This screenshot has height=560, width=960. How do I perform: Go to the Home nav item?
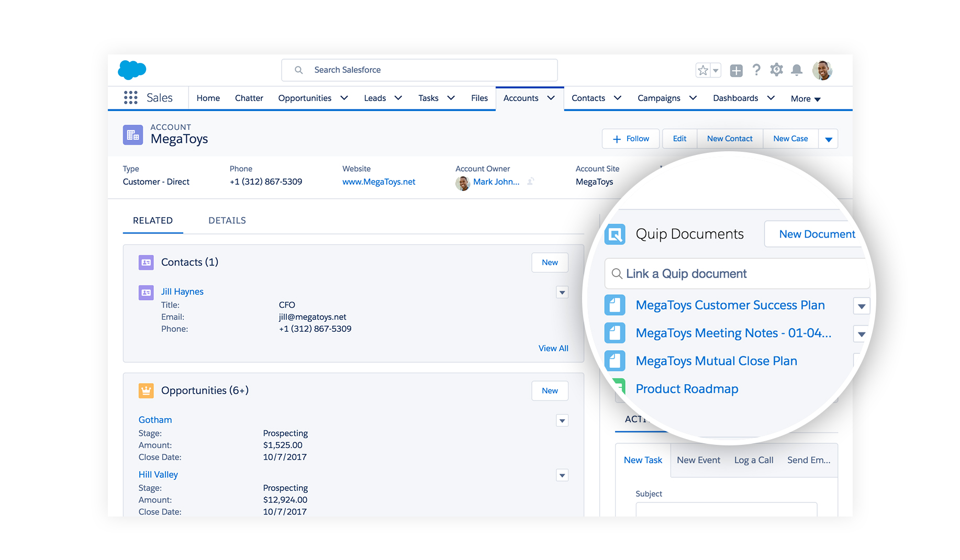208,98
